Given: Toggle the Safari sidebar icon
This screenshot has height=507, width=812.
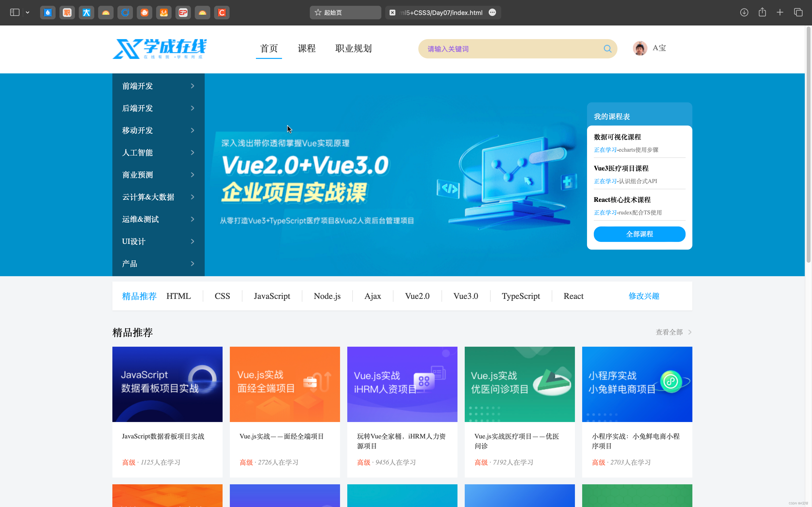Looking at the screenshot, I should (14, 12).
